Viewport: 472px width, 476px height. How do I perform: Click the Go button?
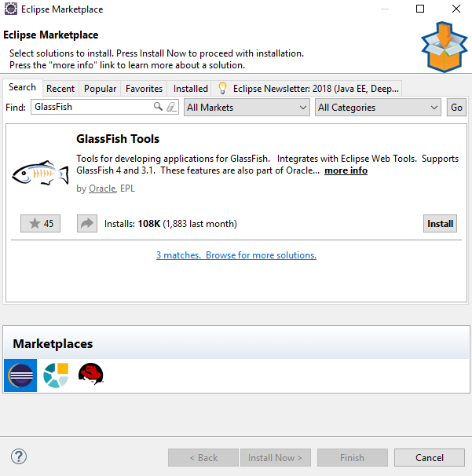(456, 108)
